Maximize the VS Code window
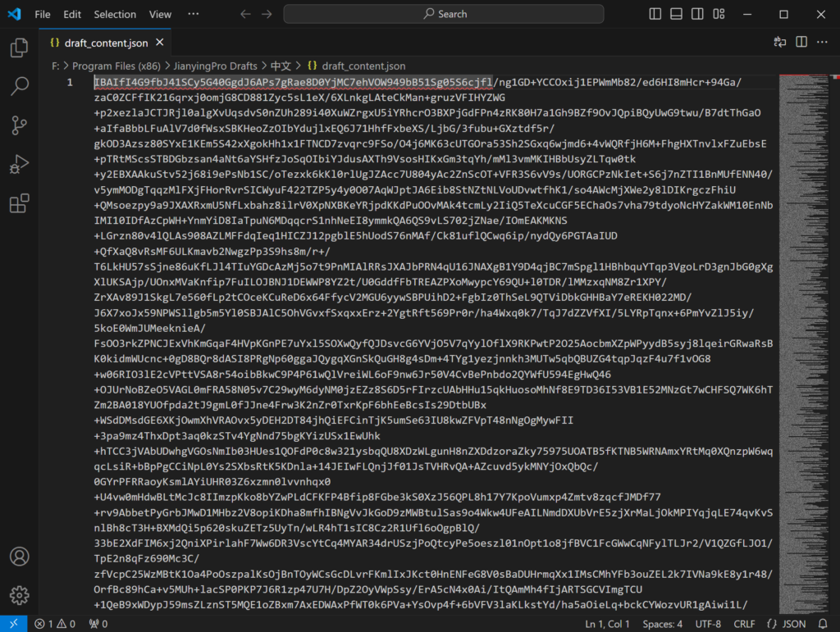The height and width of the screenshot is (632, 840). (783, 14)
